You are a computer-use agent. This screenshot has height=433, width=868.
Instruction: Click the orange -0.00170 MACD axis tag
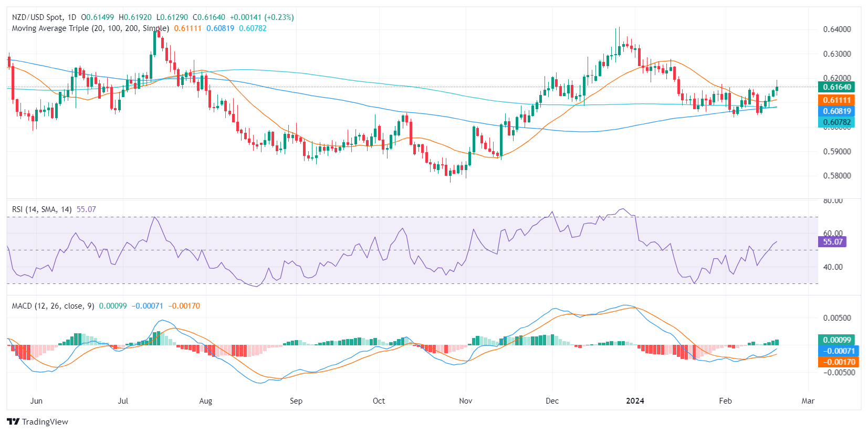click(838, 362)
